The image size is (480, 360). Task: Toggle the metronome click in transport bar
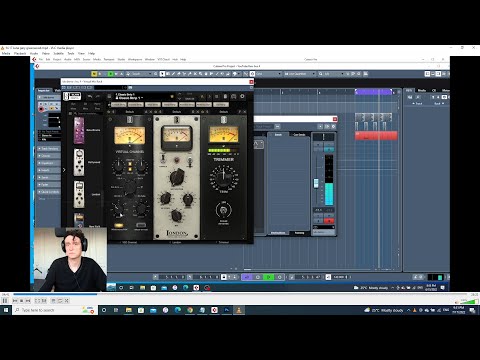328,277
